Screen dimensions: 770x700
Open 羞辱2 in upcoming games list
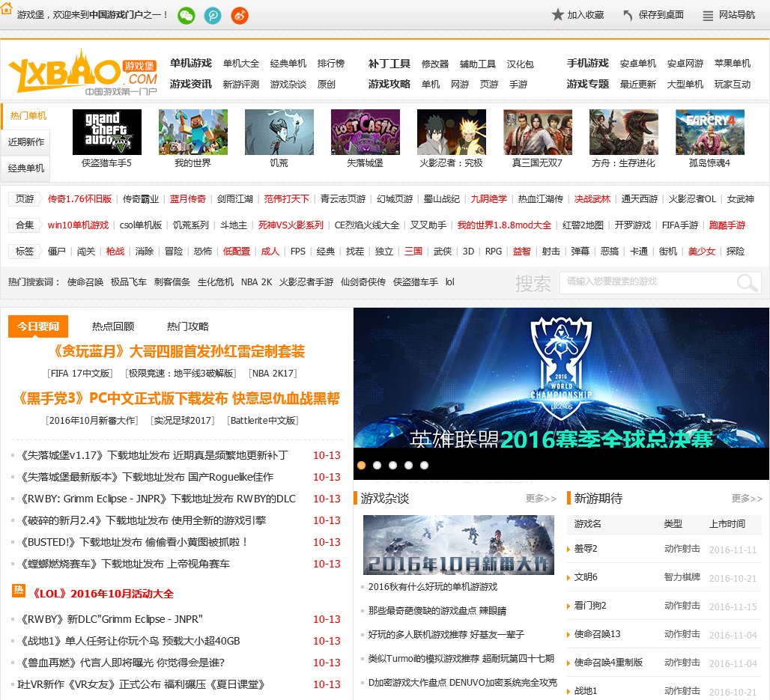585,549
